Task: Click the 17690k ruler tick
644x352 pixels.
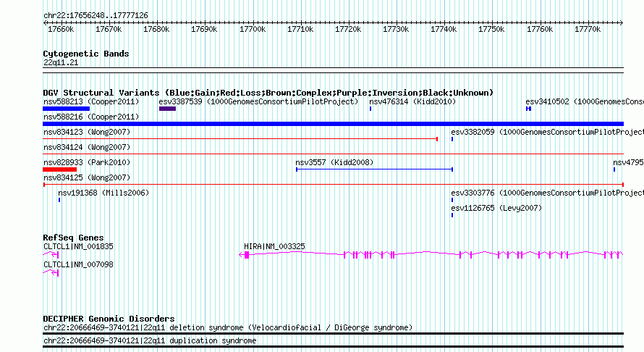Action: point(204,29)
